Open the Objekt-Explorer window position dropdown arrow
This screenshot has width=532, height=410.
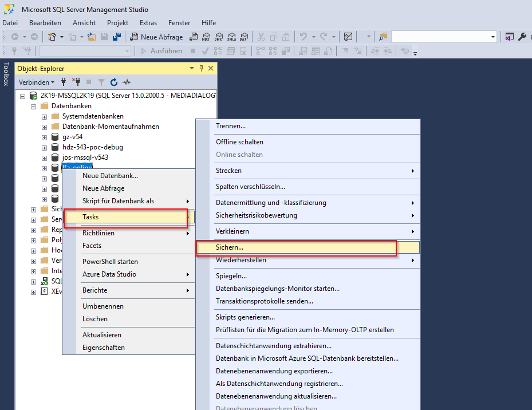(192, 68)
